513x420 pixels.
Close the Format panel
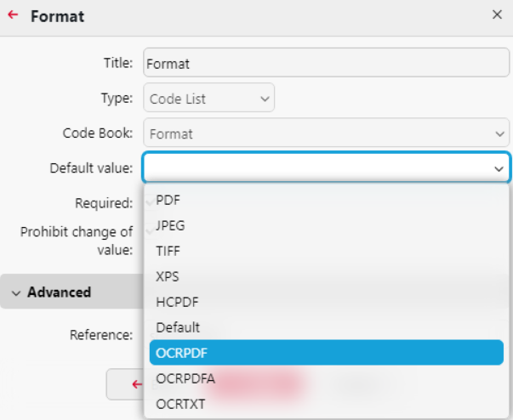[x=497, y=15]
